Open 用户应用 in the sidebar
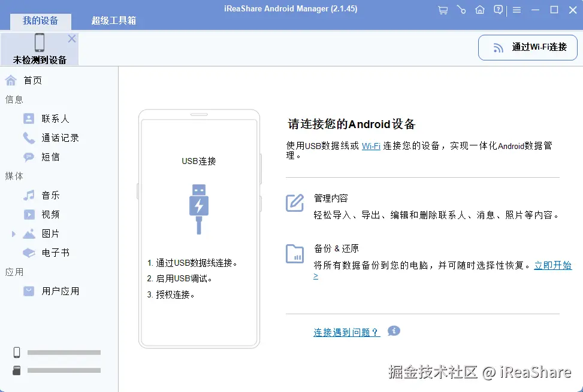The height and width of the screenshot is (392, 583). 61,291
